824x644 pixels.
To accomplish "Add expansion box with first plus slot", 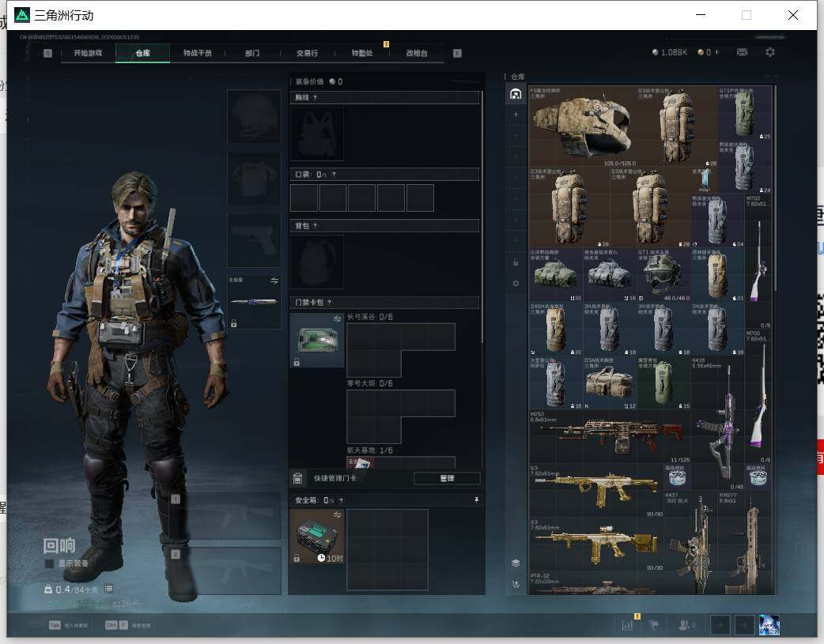I will tap(516, 115).
